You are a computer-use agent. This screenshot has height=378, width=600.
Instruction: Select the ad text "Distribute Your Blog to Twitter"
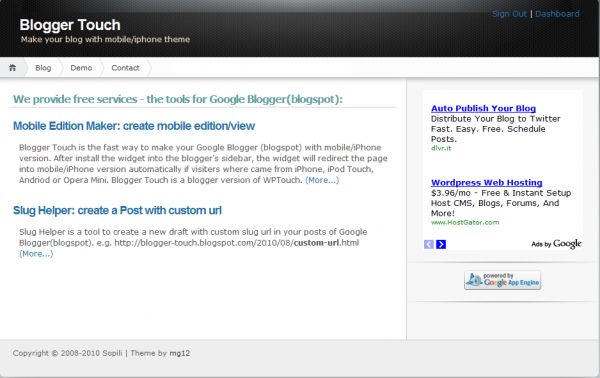point(496,119)
